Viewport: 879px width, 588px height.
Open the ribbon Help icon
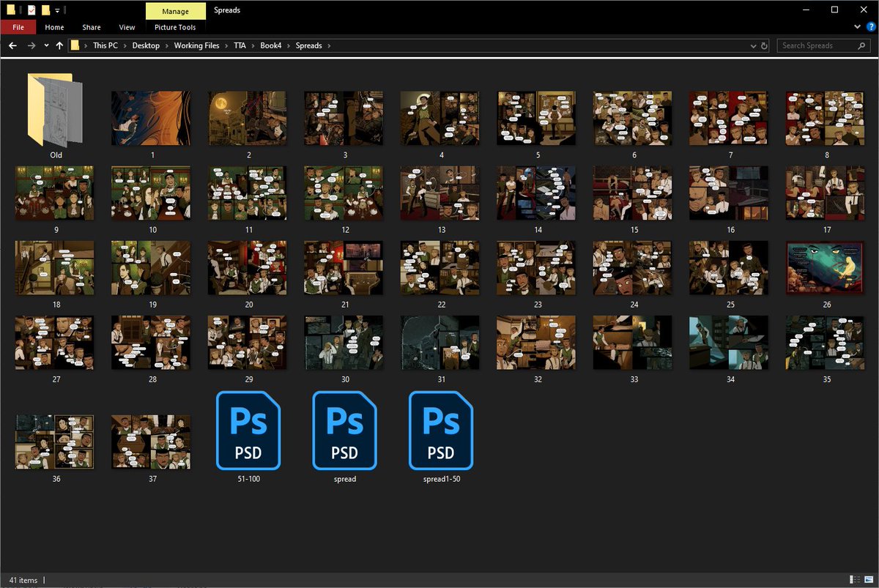click(x=870, y=27)
